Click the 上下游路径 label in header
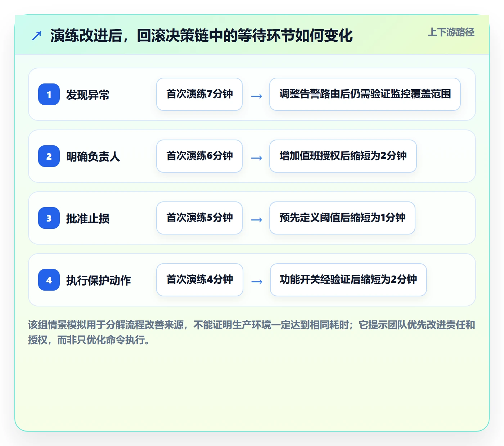The width and height of the screenshot is (504, 446). (x=451, y=32)
